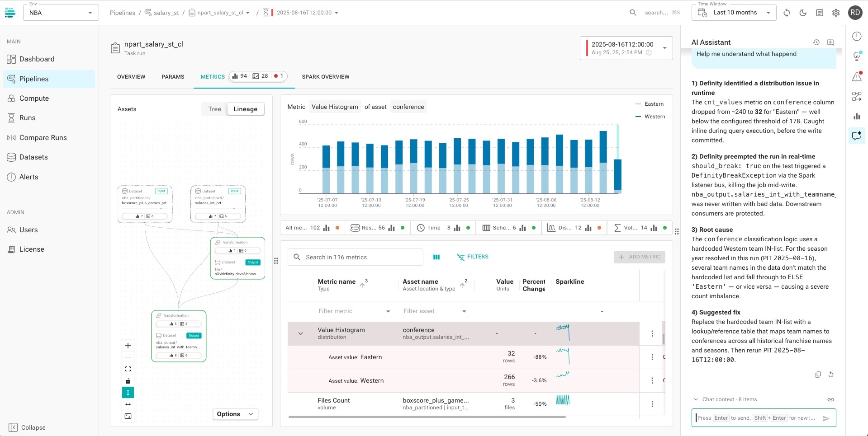Click info icon next to run timestamp

pos(649,53)
